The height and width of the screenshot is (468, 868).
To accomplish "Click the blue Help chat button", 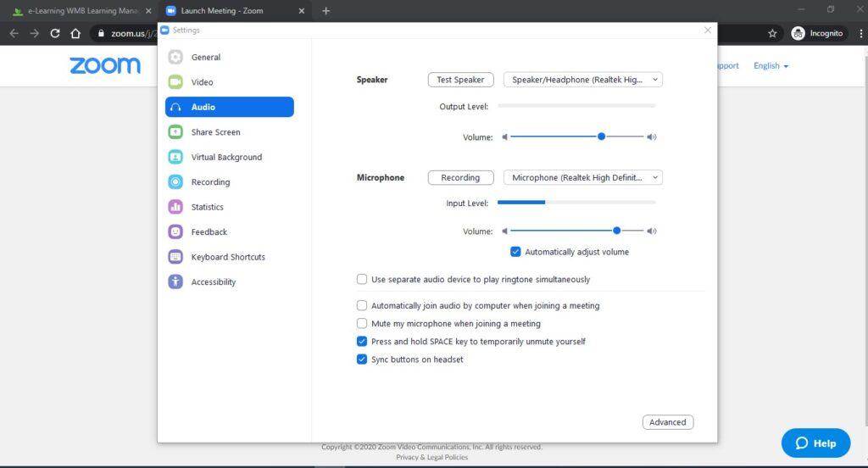I will [815, 443].
